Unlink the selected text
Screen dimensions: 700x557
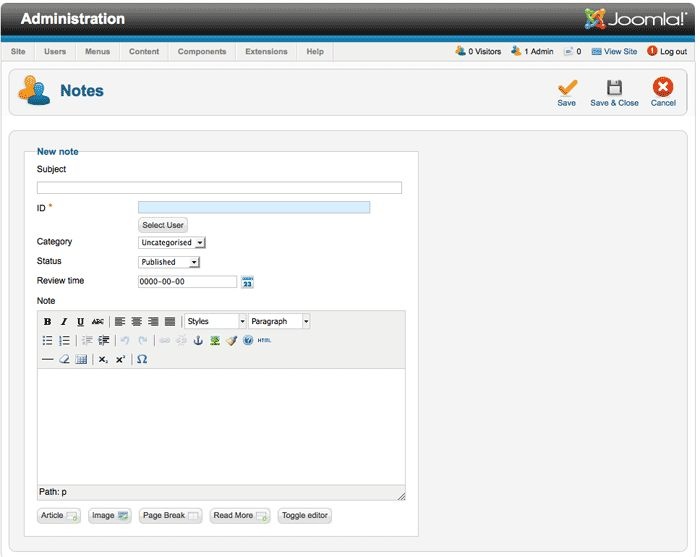click(x=181, y=341)
